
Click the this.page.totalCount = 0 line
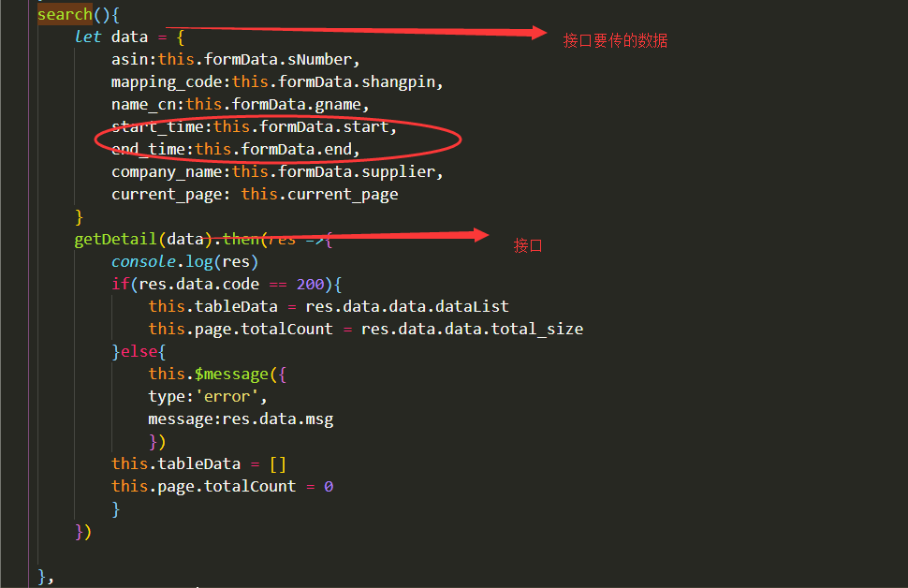223,487
